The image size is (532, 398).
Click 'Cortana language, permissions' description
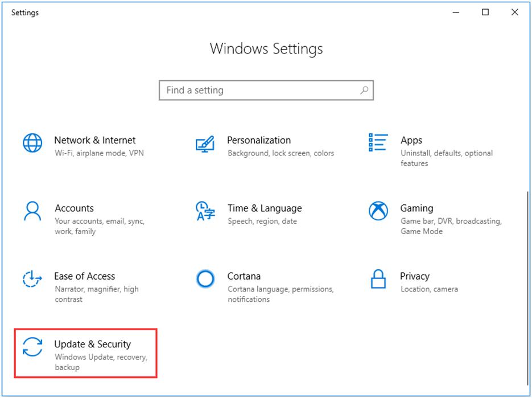click(281, 294)
